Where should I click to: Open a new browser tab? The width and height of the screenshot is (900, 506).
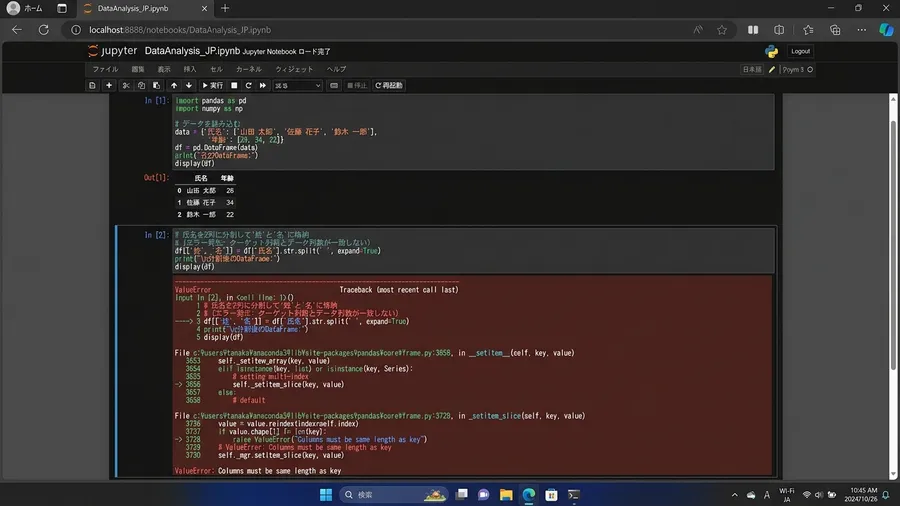pyautogui.click(x=225, y=8)
